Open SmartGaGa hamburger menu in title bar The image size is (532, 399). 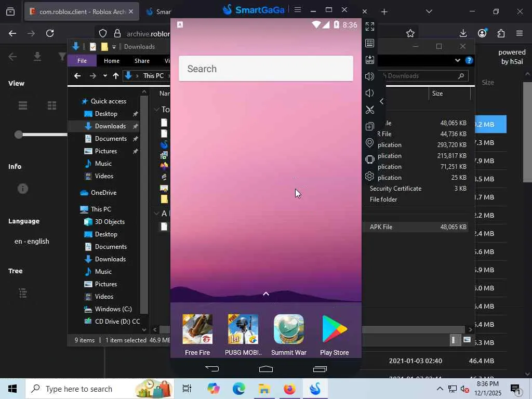(298, 9)
